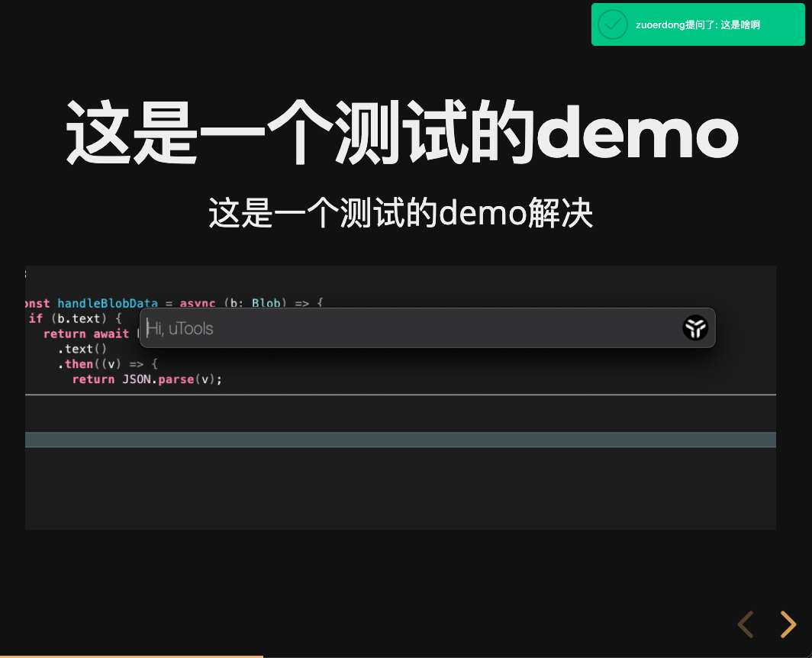Go to the next slide arrow

click(788, 624)
